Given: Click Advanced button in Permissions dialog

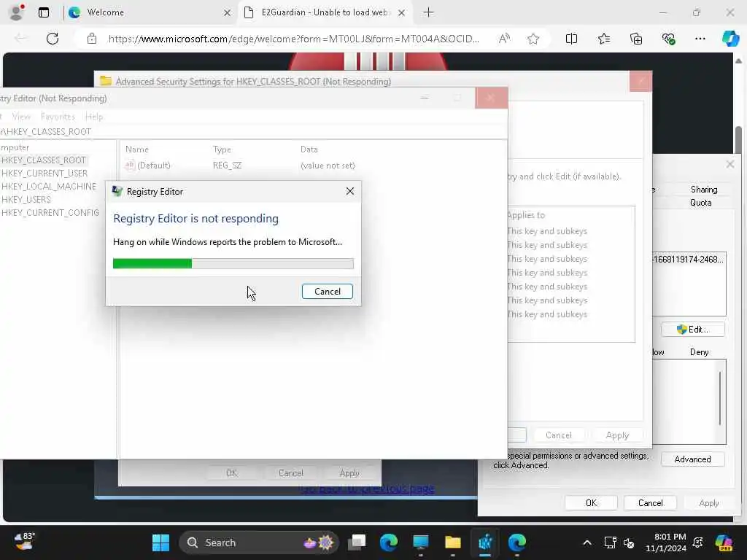Looking at the screenshot, I should click(x=693, y=459).
